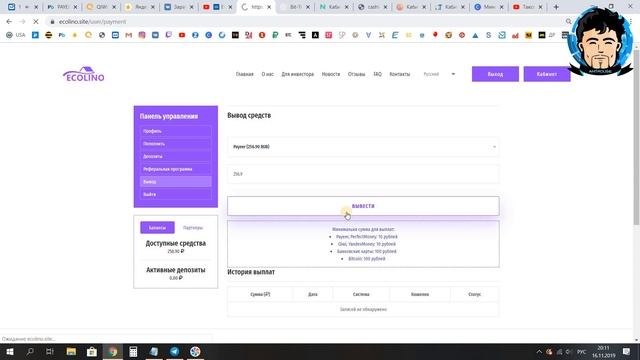
Task: Click the Кабинет button
Action: (x=547, y=74)
